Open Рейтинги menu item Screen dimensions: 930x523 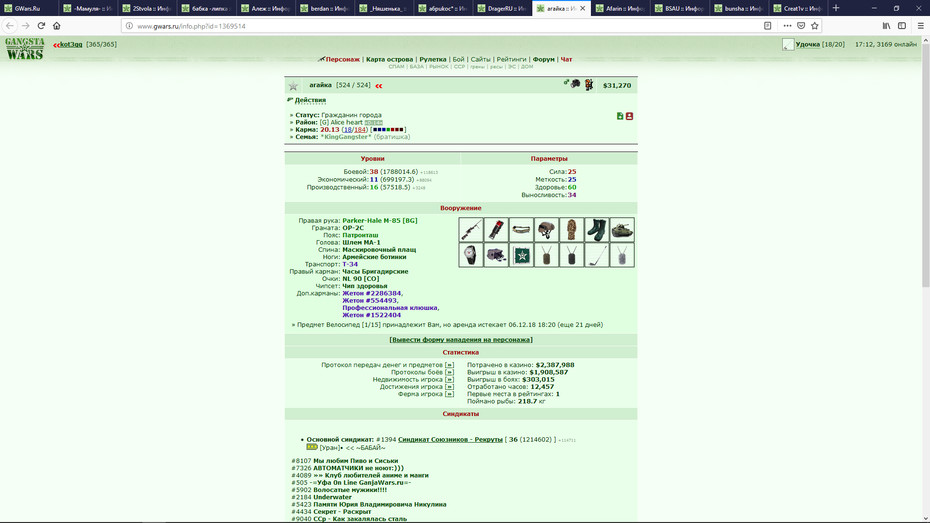[511, 59]
